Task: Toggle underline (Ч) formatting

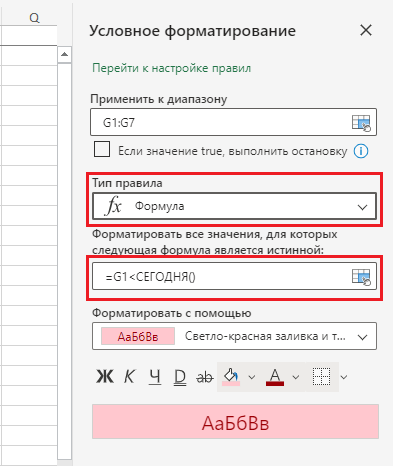Action: tap(155, 377)
